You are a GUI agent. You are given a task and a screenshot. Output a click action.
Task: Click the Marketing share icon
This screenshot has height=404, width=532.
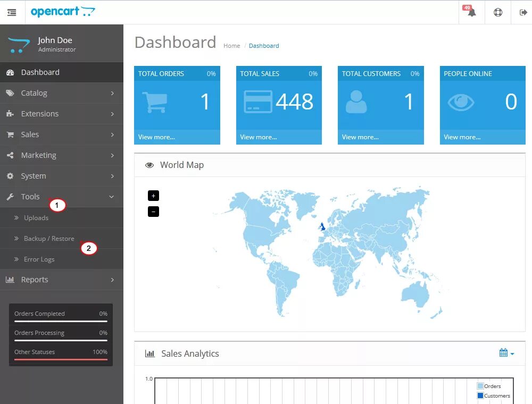tap(10, 155)
